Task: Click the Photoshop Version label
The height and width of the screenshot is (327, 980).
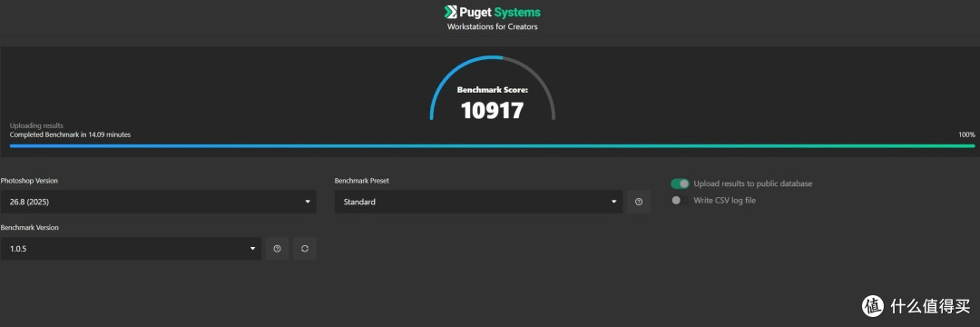Action: point(29,181)
